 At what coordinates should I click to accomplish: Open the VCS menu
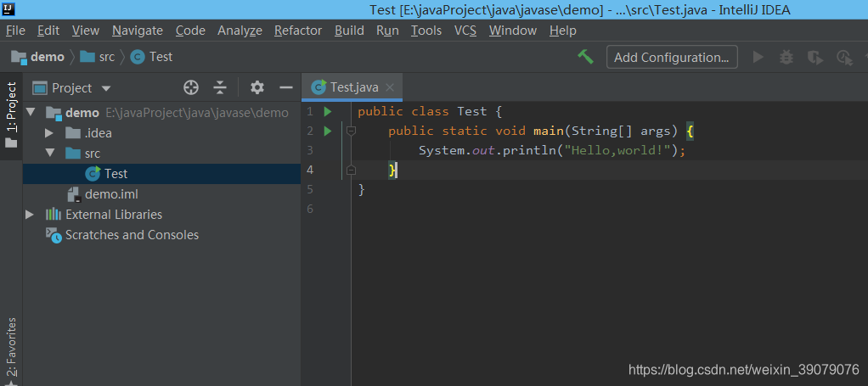(x=465, y=31)
